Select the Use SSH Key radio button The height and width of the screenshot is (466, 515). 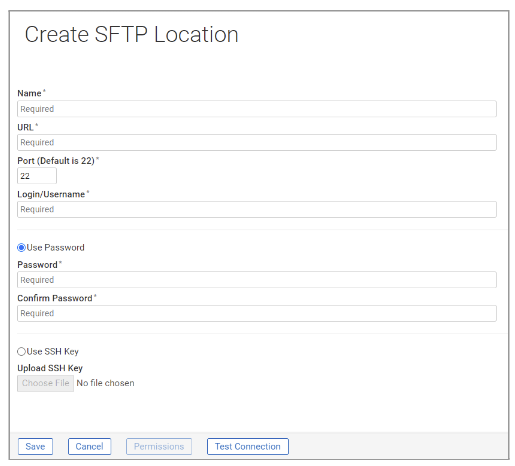pos(21,352)
